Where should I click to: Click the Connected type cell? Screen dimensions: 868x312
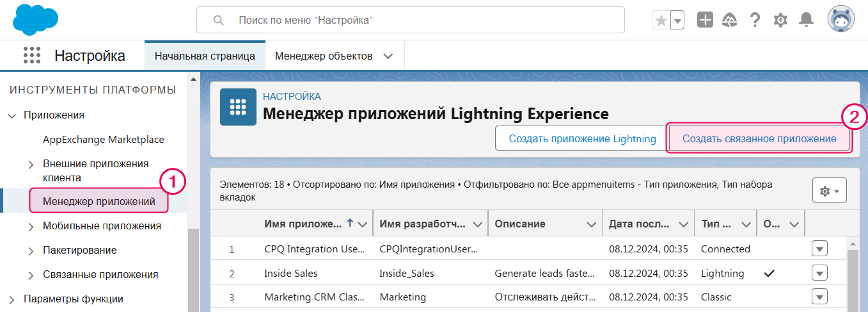click(725, 249)
